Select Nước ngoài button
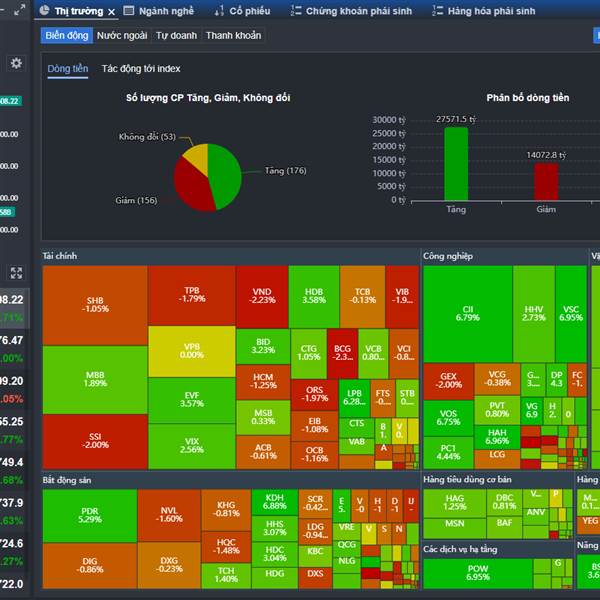Screen dimensions: 600x600 [x=122, y=36]
